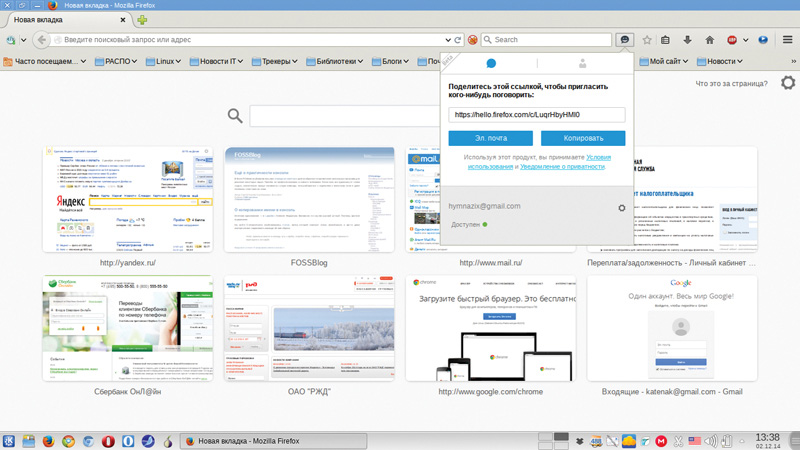Viewport: 800px width, 450px height.
Task: Open the Сбербанк ОнЛ@йн thumbnail tile
Action: 128,328
